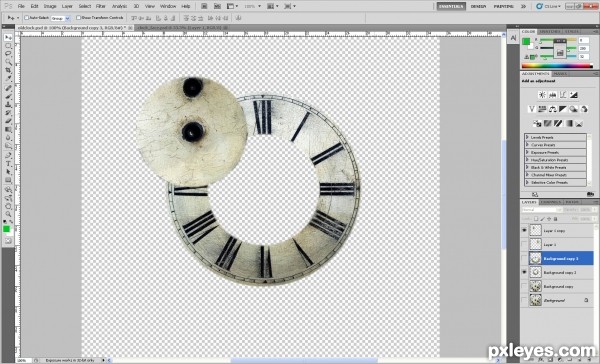600x364 pixels.
Task: Add a Vibrance adjustment
Action: (532, 109)
